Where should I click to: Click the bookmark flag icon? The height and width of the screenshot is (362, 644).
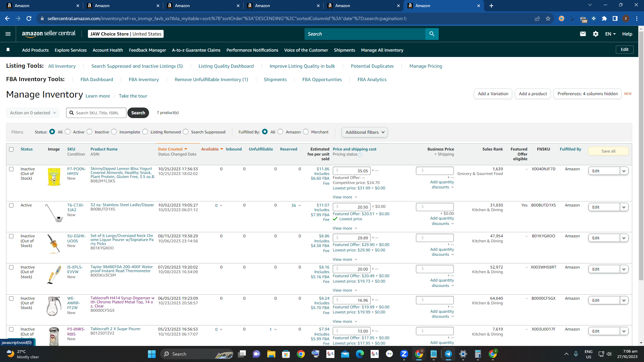(x=8, y=50)
